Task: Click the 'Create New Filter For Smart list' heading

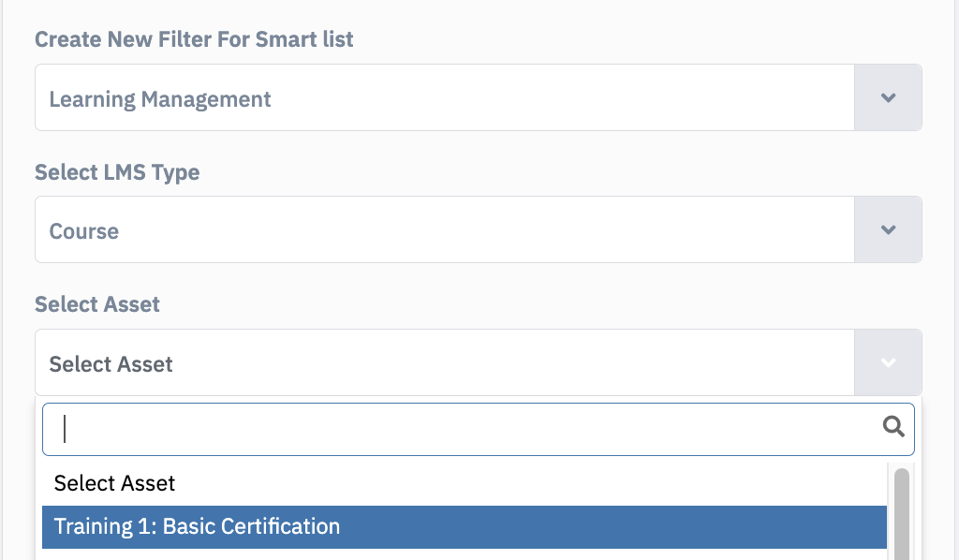Action: tap(194, 39)
